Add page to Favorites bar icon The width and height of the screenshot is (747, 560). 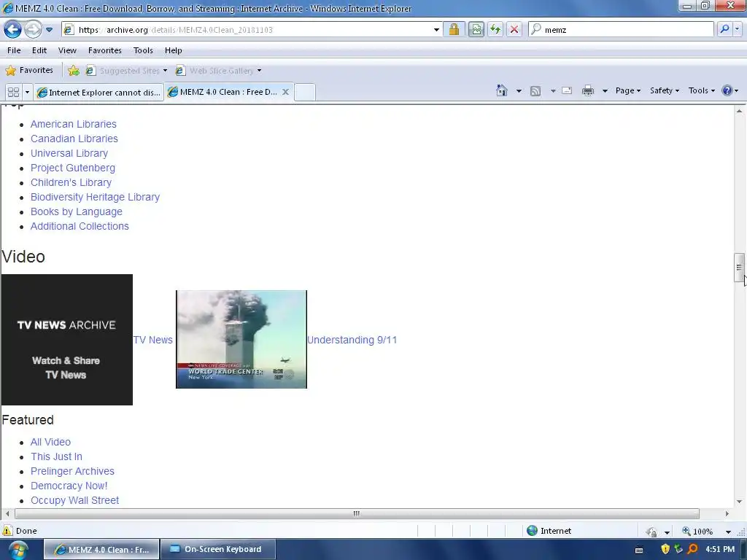tap(74, 71)
